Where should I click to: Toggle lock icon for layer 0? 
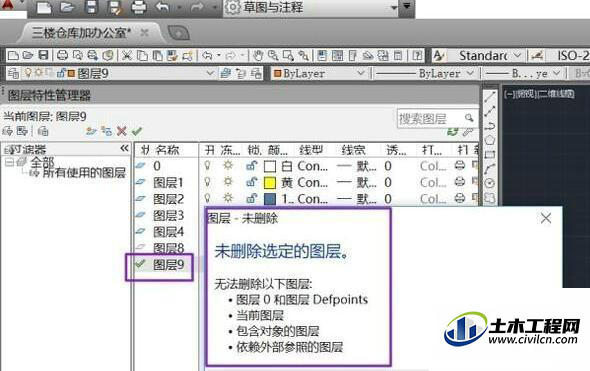coord(252,166)
